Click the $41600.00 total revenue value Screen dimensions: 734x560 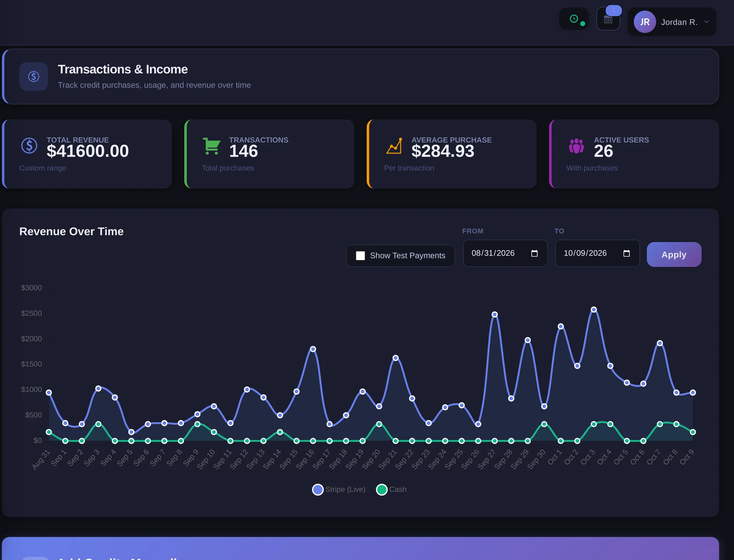pos(88,151)
